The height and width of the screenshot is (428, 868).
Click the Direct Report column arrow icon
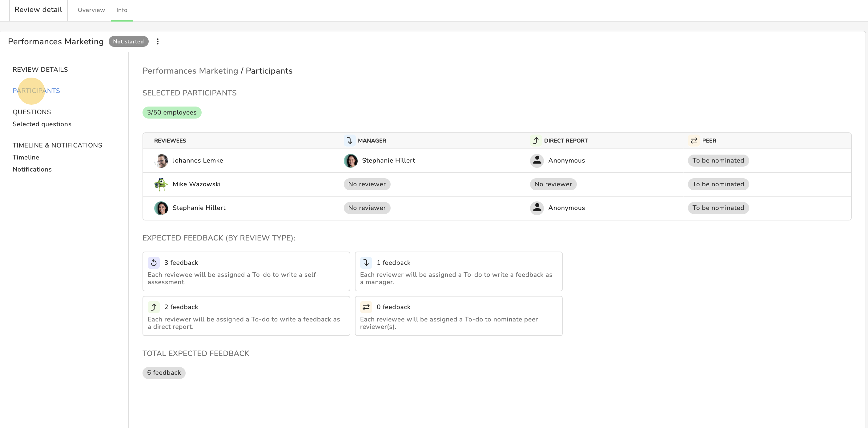tap(536, 140)
